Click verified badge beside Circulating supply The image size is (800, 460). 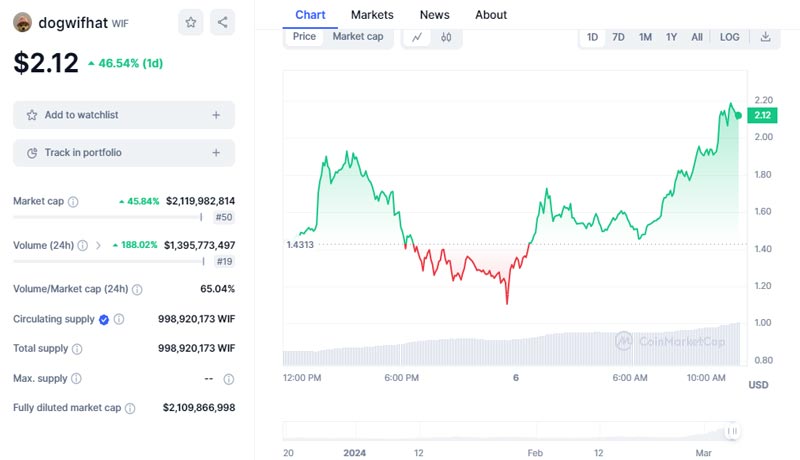point(103,319)
